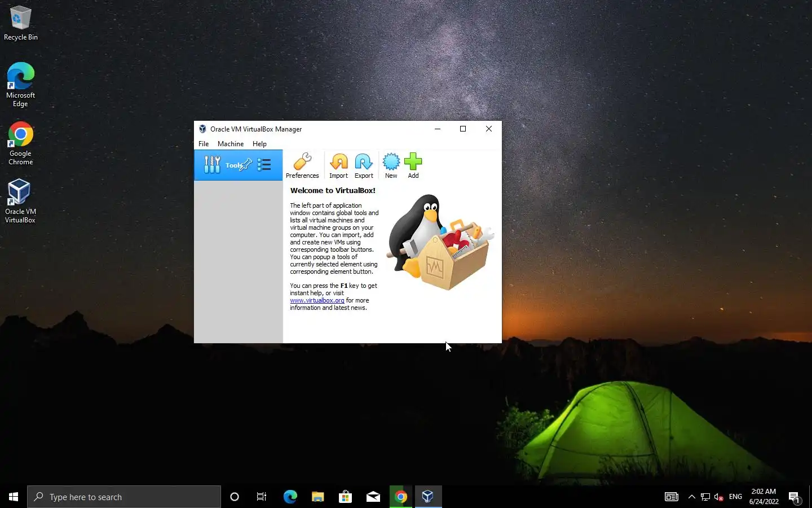Open the Machine menu
Screen dimensions: 812x508
(231, 144)
